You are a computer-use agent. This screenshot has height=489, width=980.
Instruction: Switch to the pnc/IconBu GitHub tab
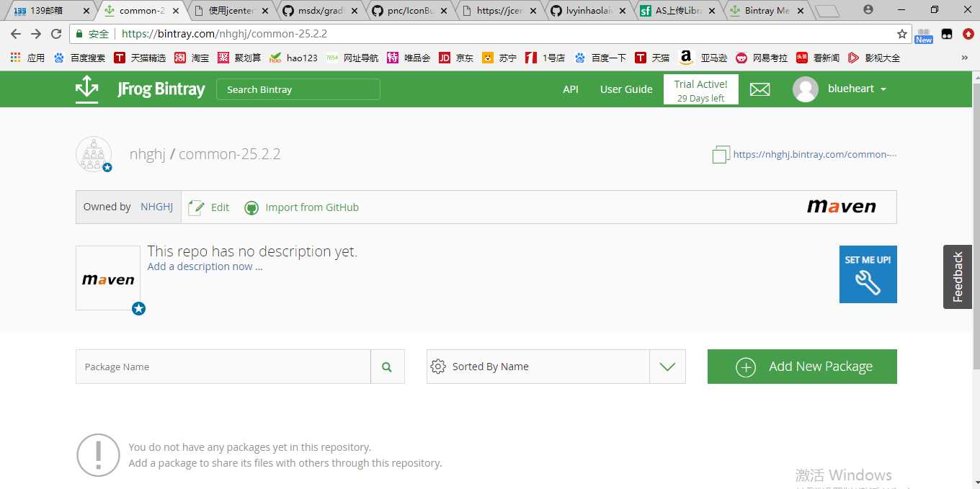click(x=411, y=11)
